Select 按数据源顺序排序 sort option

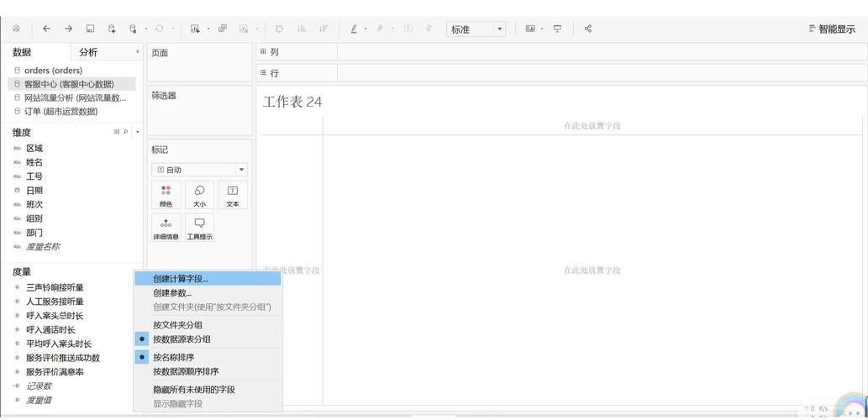coord(186,371)
